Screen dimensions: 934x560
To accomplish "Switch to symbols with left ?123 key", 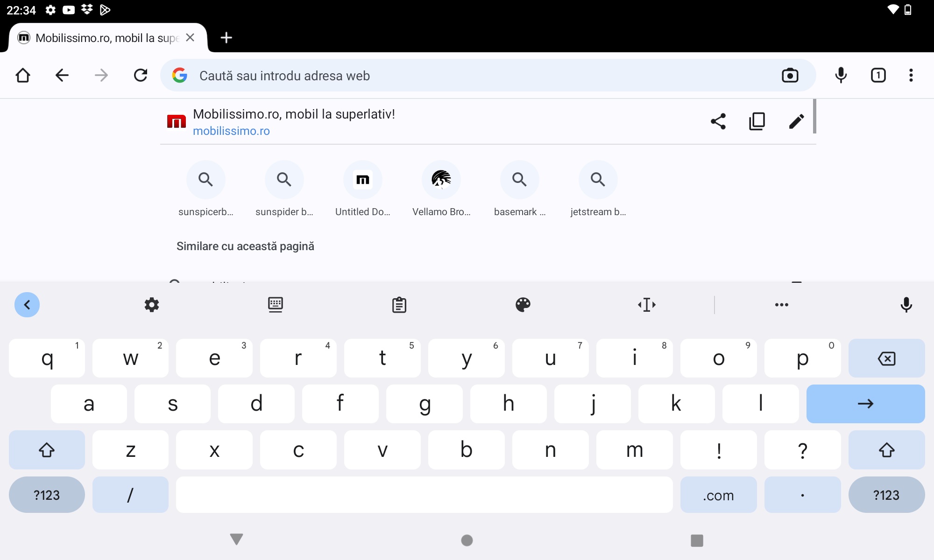I will (47, 495).
